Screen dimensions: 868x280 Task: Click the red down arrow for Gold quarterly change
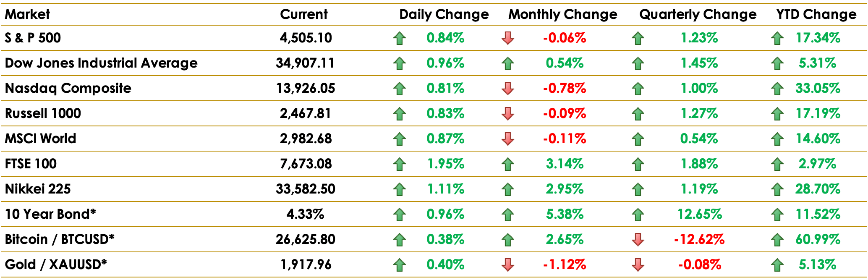tap(638, 265)
